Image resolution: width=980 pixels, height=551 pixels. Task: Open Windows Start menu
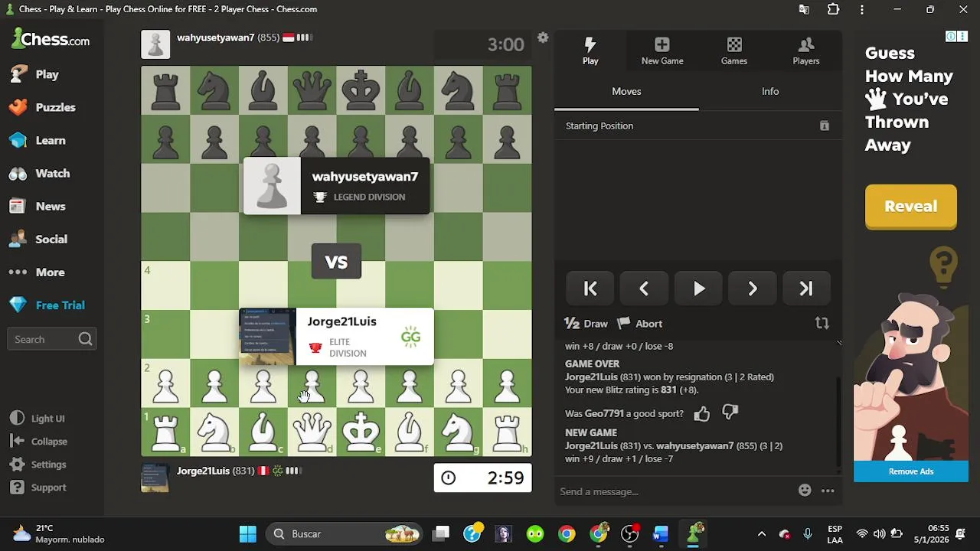coord(248,533)
